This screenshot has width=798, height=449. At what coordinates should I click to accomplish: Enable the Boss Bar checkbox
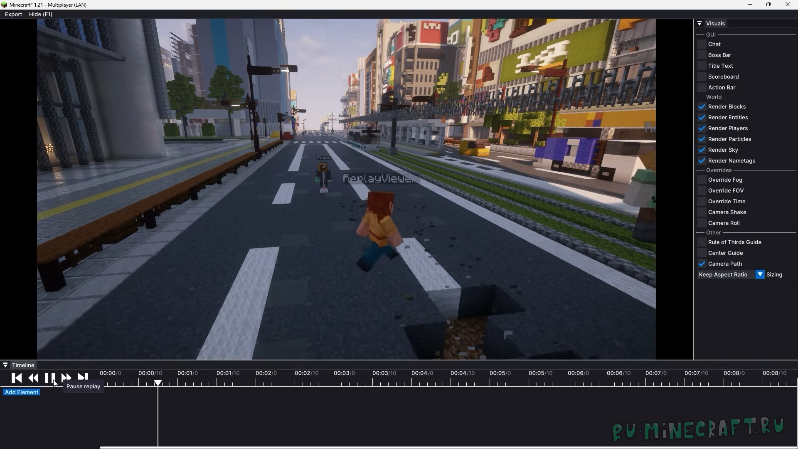coord(702,55)
